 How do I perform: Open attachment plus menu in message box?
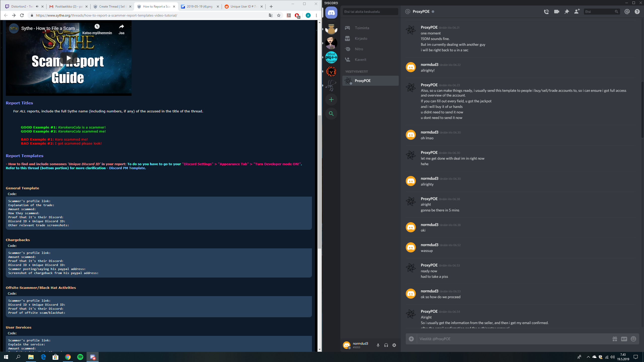click(x=411, y=339)
